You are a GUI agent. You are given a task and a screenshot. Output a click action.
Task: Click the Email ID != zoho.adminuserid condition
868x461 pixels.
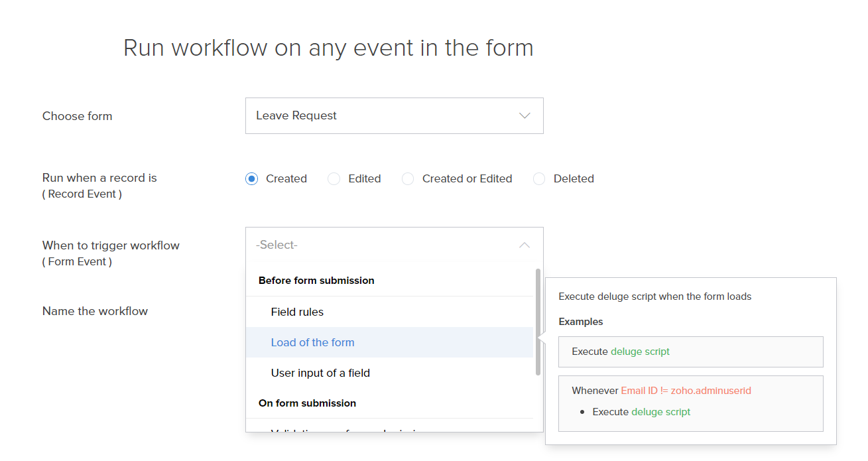click(686, 391)
